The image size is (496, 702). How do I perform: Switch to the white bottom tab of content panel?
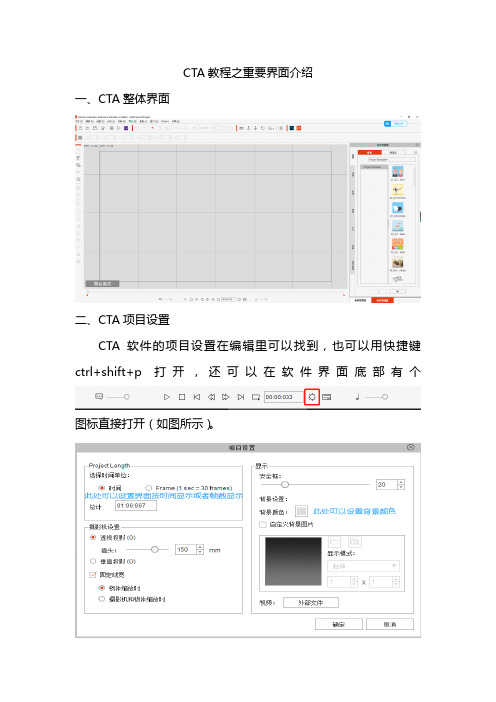click(360, 300)
